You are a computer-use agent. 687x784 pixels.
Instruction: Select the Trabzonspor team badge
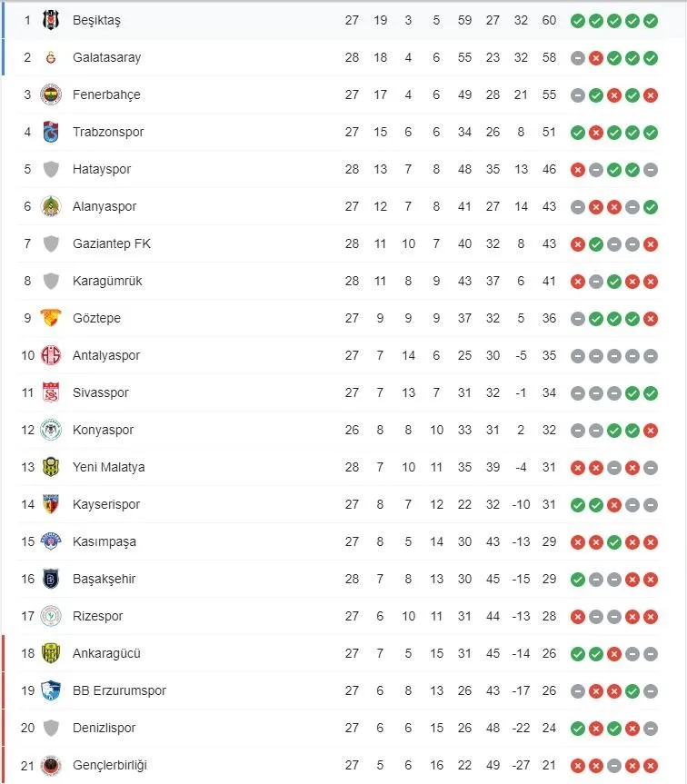pos(51,132)
